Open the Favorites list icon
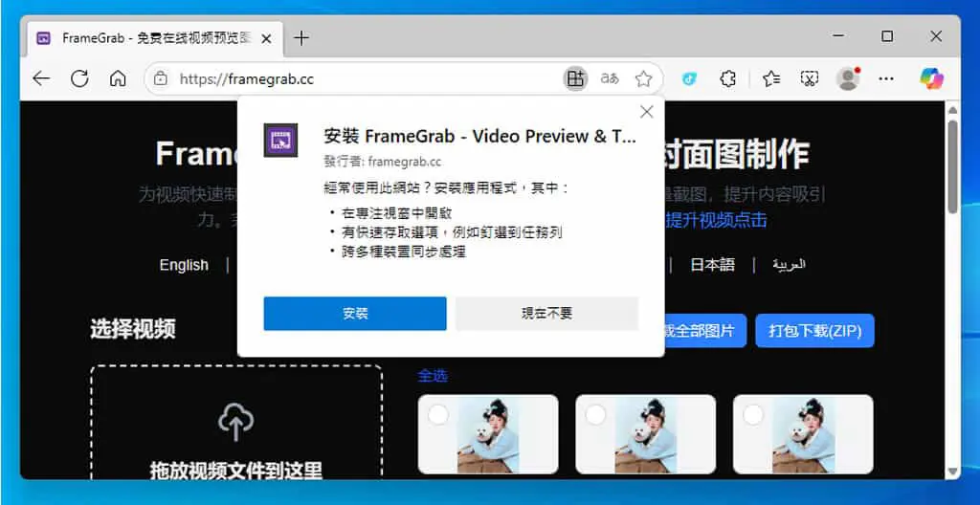The height and width of the screenshot is (505, 980). coord(771,78)
